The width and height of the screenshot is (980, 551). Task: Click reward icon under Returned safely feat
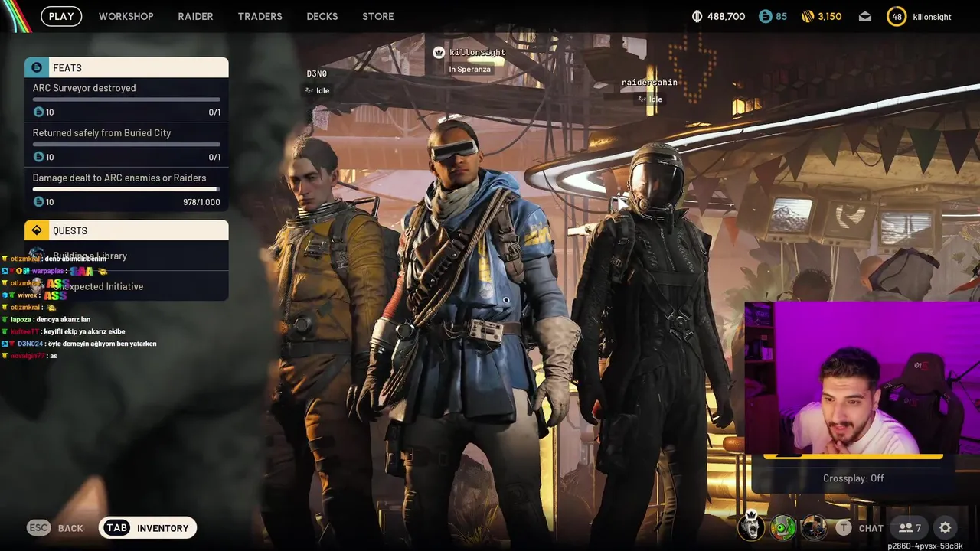(39, 157)
